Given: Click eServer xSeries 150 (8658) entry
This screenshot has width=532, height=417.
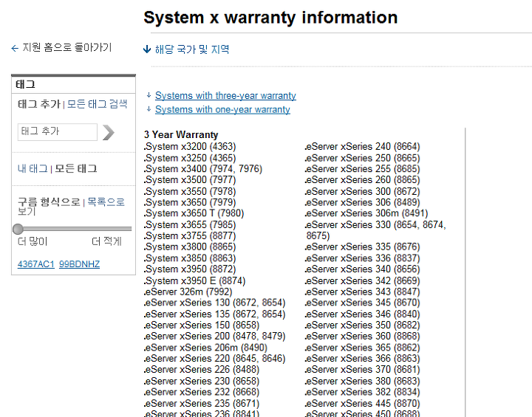Looking at the screenshot, I should coord(202,325).
